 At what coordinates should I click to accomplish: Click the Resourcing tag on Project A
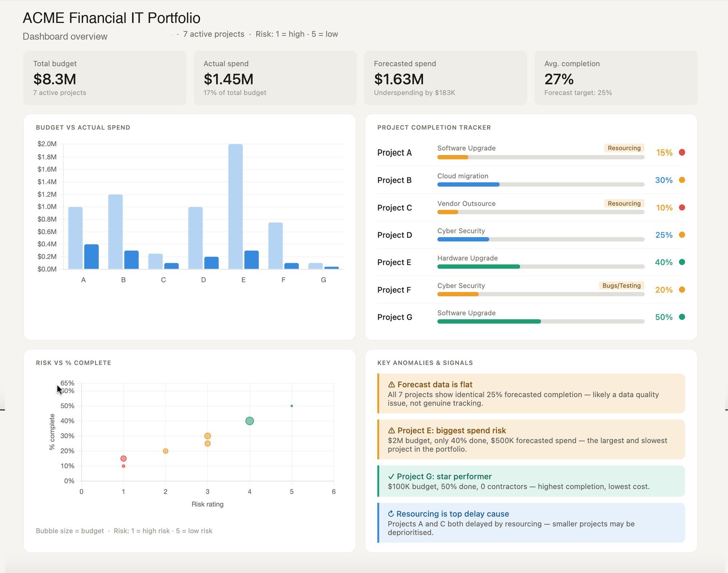click(624, 148)
